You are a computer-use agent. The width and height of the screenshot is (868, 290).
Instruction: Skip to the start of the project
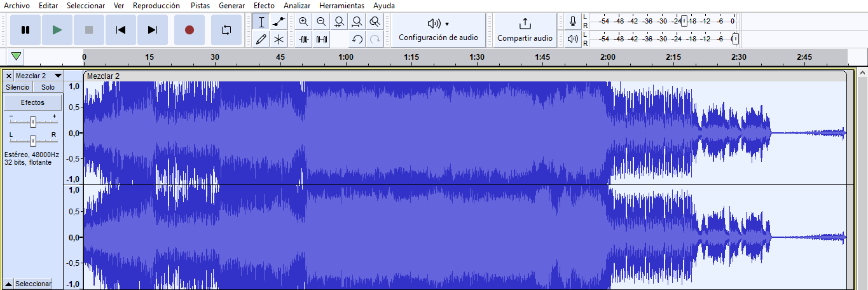point(121,30)
